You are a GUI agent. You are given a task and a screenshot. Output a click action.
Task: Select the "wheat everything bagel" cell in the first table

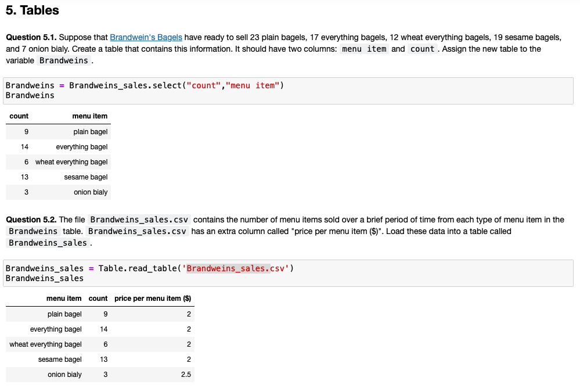(71, 162)
